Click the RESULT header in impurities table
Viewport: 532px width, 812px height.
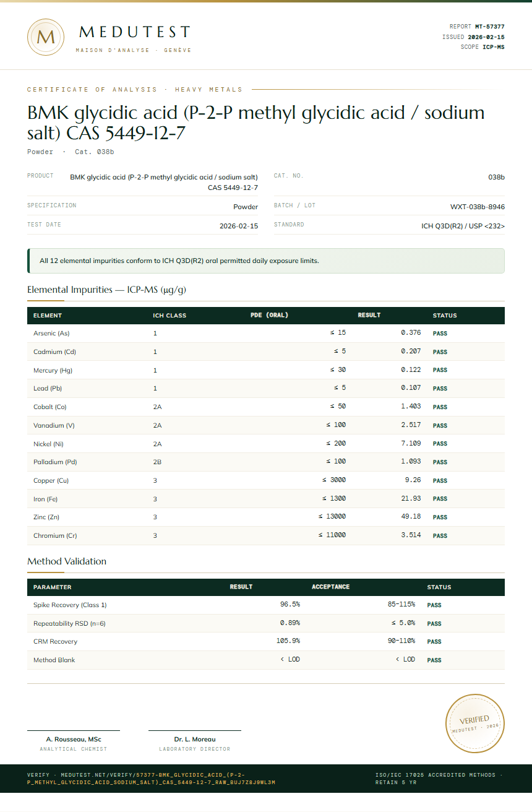[369, 316]
